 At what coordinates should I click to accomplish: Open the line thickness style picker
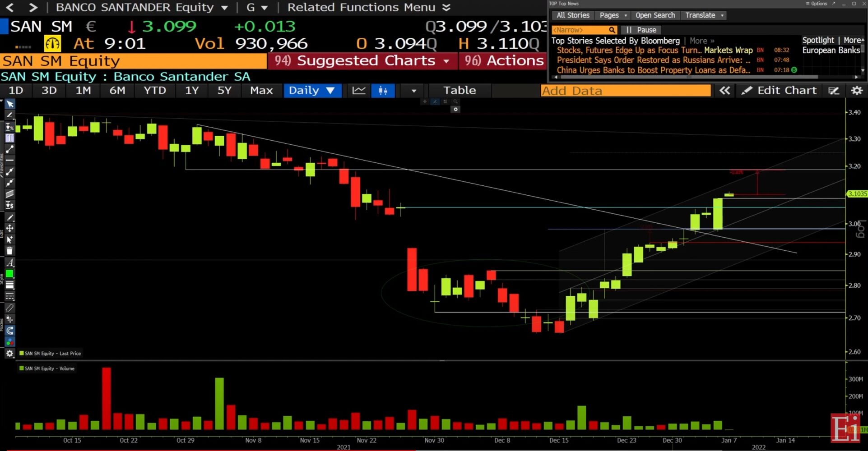(9, 285)
